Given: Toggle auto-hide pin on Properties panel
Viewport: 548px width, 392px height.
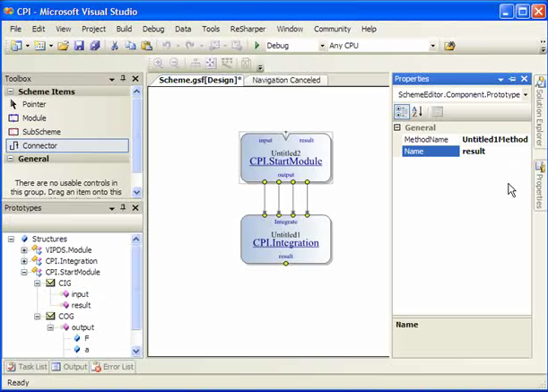Looking at the screenshot, I should point(512,79).
